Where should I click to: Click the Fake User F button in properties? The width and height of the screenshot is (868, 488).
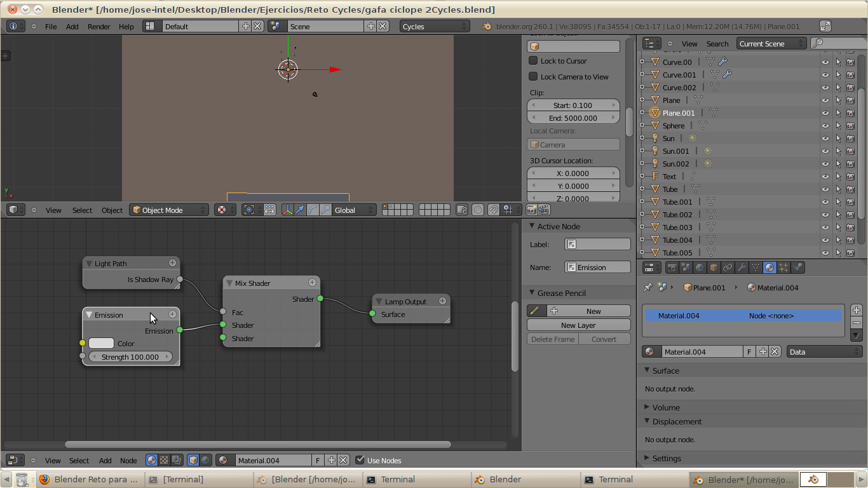[750, 351]
